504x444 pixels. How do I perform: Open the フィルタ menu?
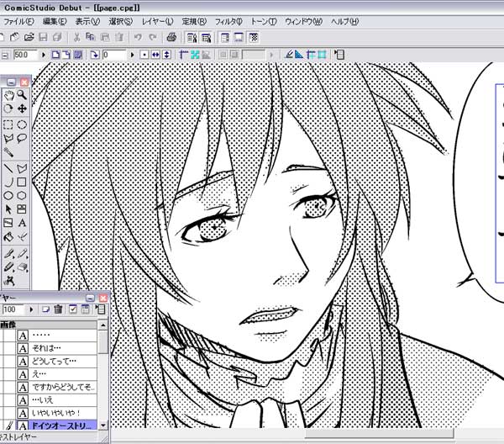point(228,22)
